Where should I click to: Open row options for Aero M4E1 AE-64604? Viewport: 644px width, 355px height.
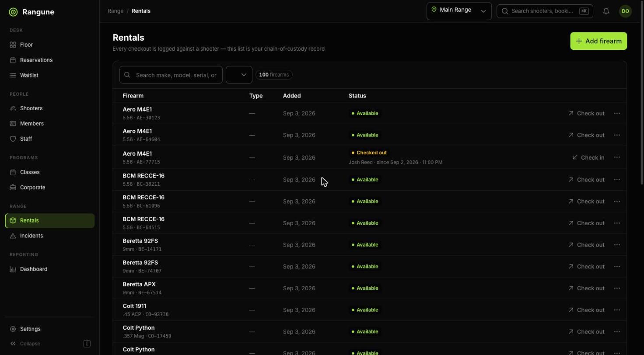(617, 135)
